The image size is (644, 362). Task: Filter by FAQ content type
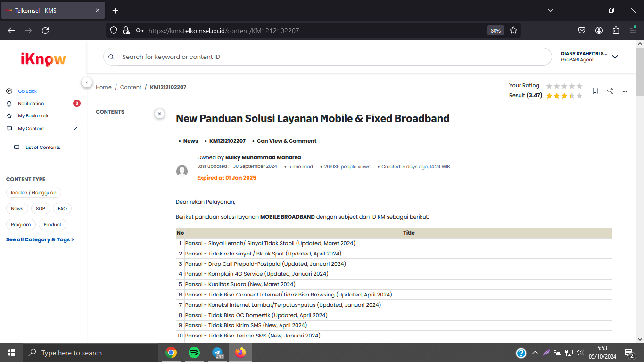tap(62, 208)
